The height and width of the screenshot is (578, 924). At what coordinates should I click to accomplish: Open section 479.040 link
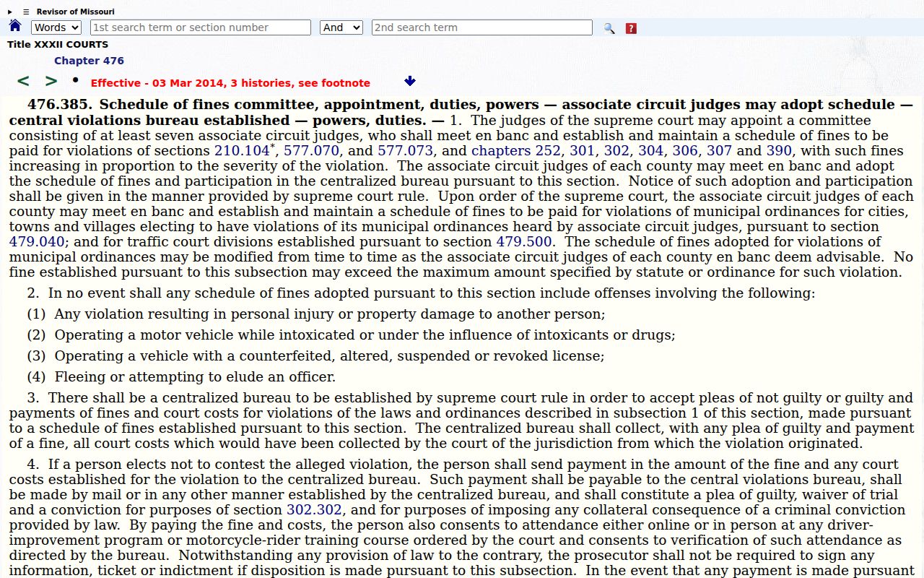pyautogui.click(x=37, y=242)
